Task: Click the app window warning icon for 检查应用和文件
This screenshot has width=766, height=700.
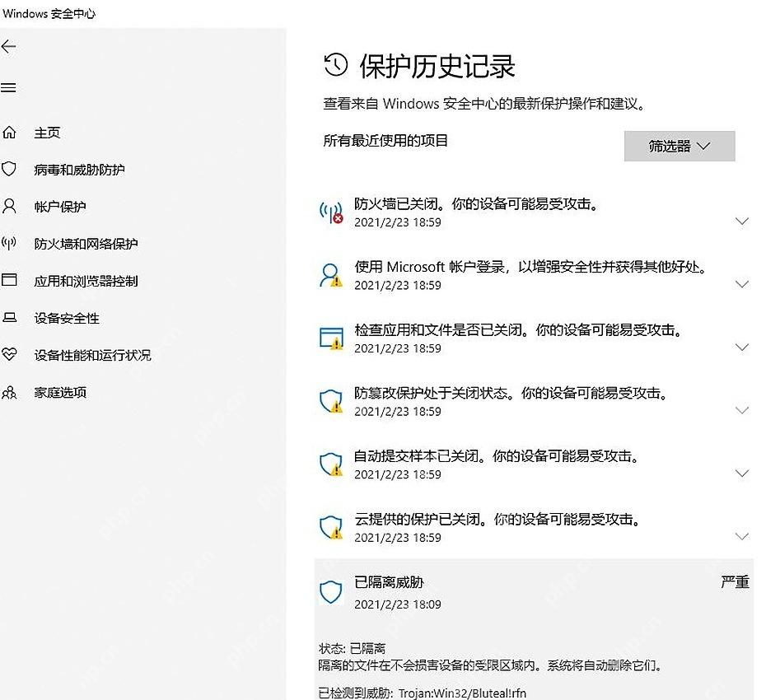Action: pos(331,338)
